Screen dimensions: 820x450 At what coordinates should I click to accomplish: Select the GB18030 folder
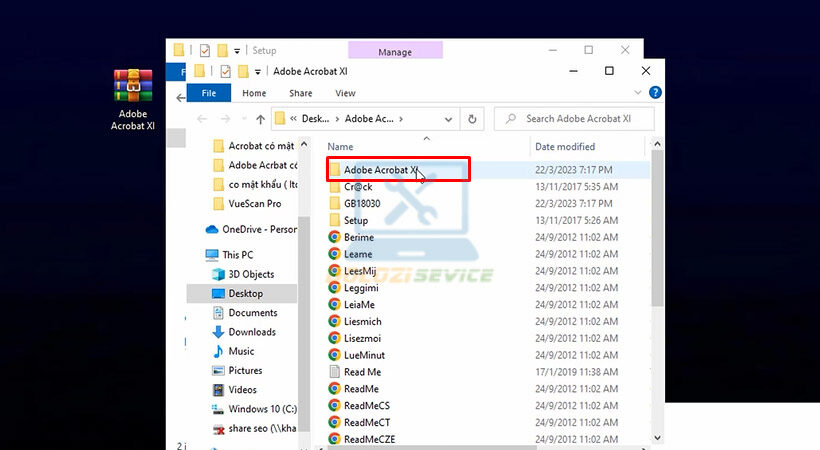click(x=361, y=204)
